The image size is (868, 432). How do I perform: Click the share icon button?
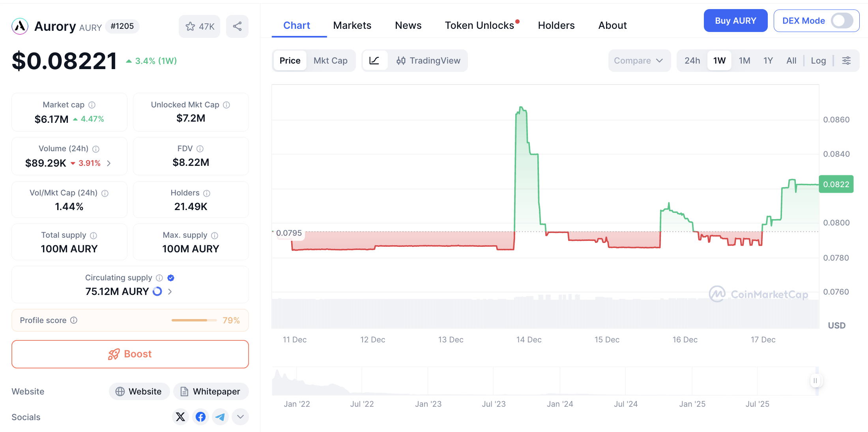tap(237, 26)
